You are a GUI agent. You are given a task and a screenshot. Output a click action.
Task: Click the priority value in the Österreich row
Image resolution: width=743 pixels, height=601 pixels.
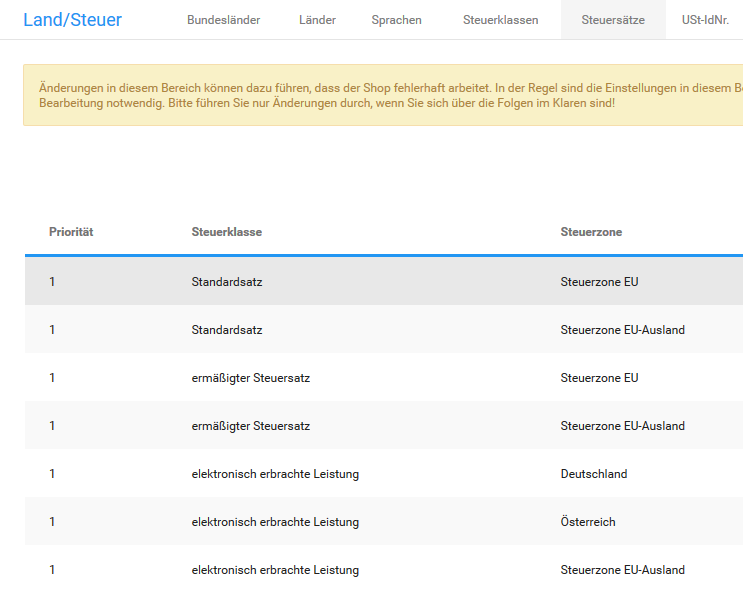coord(52,522)
